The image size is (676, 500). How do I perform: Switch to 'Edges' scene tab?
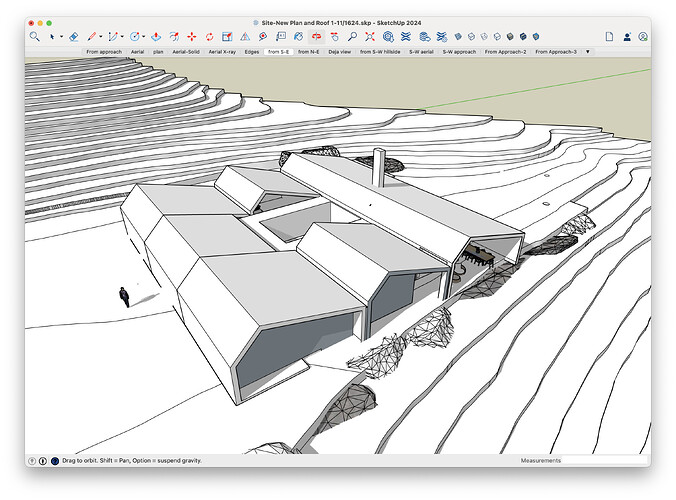252,52
